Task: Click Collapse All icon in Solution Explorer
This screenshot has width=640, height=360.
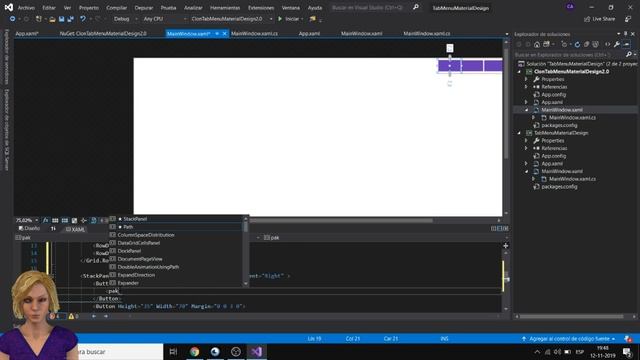Action: pos(586,44)
